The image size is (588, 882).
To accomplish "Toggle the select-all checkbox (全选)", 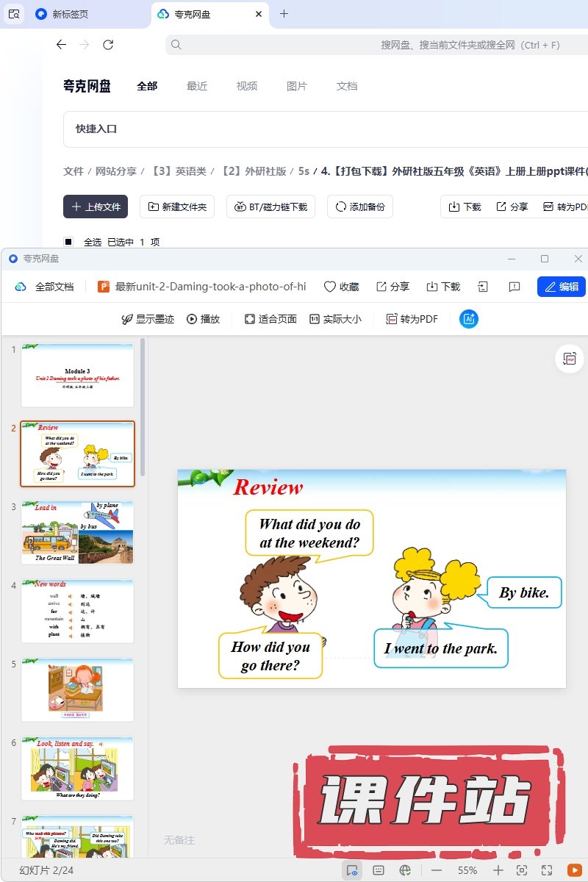I will [x=68, y=242].
